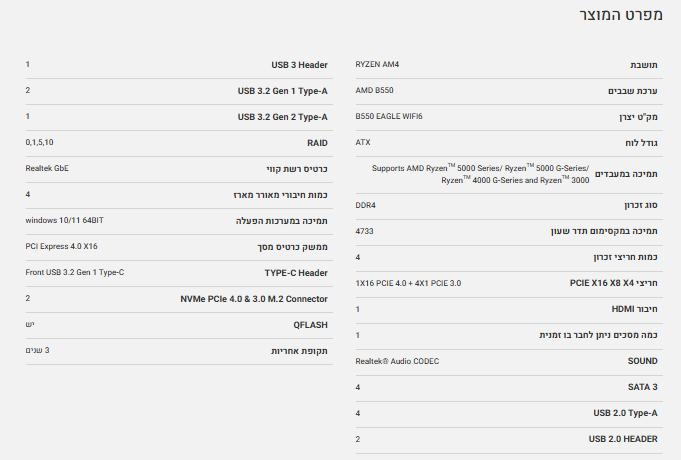Image resolution: width=681 pixels, height=460 pixels.
Task: Select the USB 3 Header label
Action: tap(299, 65)
